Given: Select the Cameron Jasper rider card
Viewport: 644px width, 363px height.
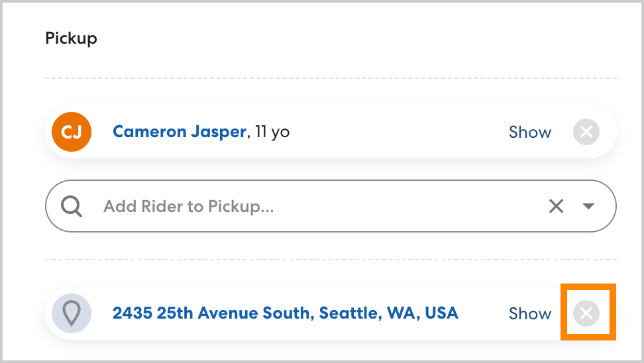Looking at the screenshot, I should (x=398, y=132).
